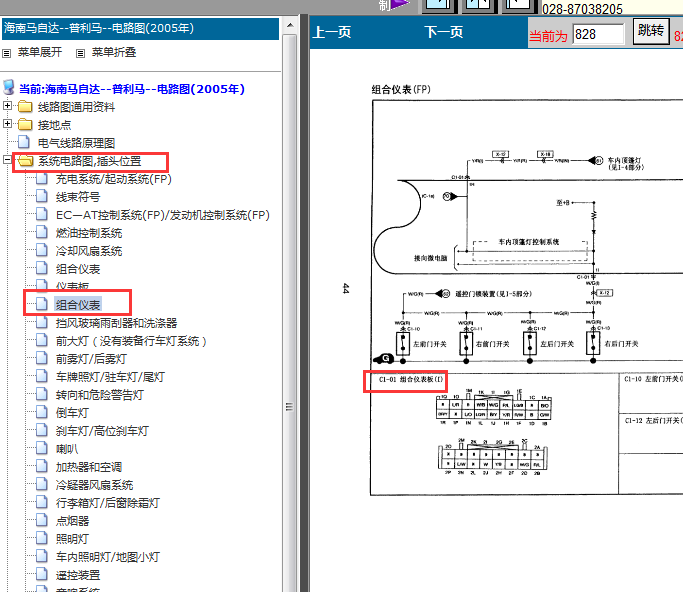The width and height of the screenshot is (683, 592).
Task: Click the page icon beside 冷却风扇系统
Action: (42, 250)
